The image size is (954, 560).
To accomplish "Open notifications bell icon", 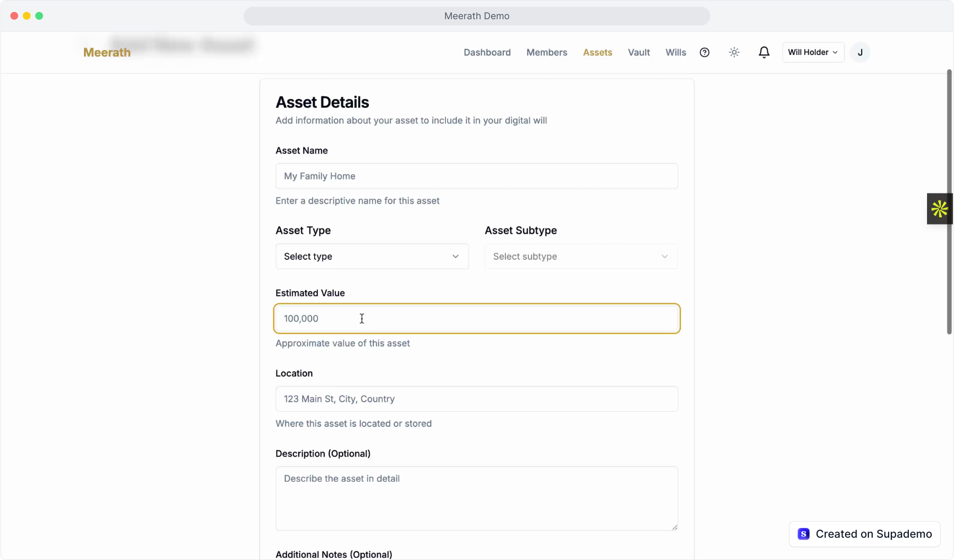I will coord(764,52).
